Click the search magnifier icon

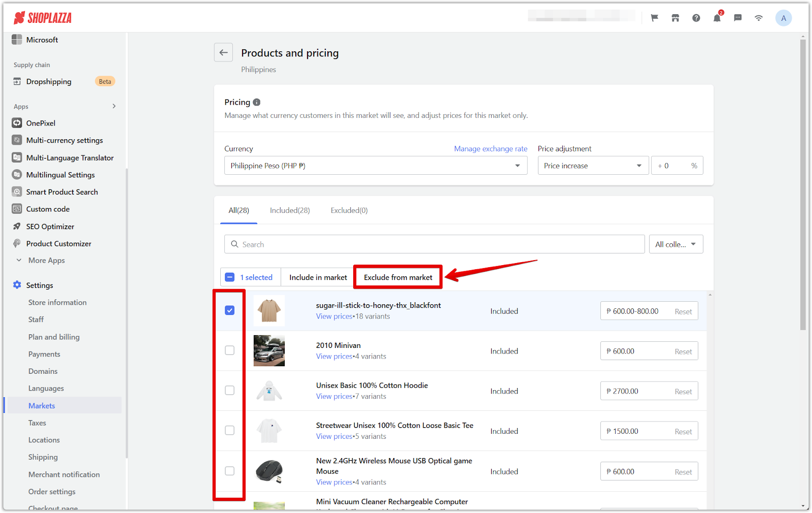[x=234, y=244]
